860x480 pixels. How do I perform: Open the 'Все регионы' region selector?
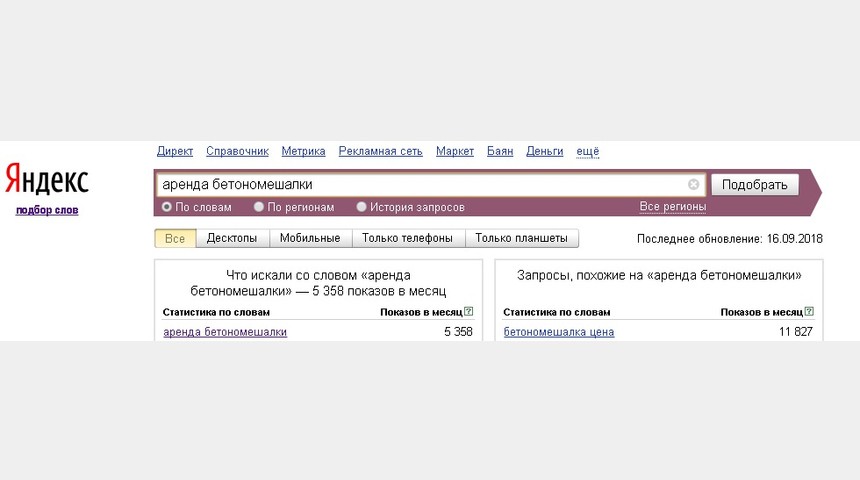(x=672, y=207)
